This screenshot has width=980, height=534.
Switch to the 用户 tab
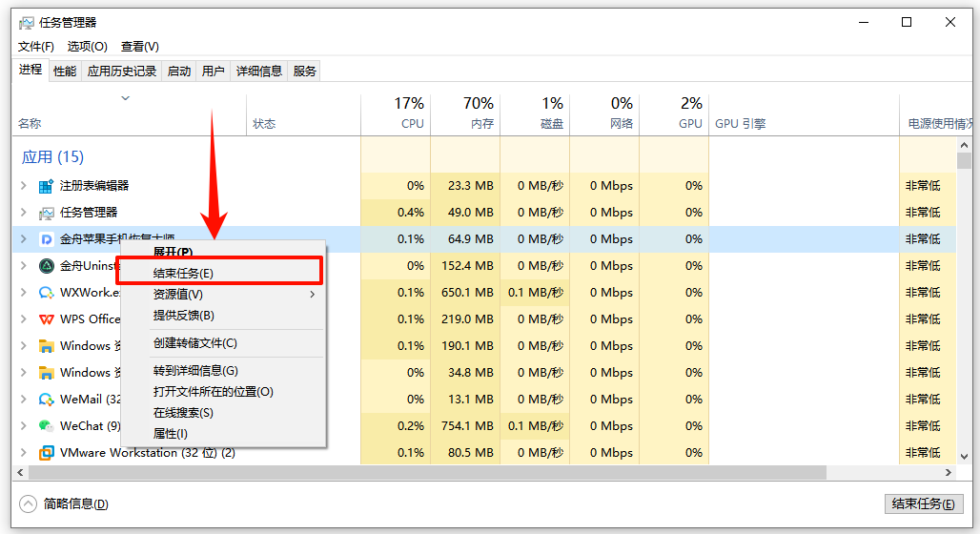214,72
